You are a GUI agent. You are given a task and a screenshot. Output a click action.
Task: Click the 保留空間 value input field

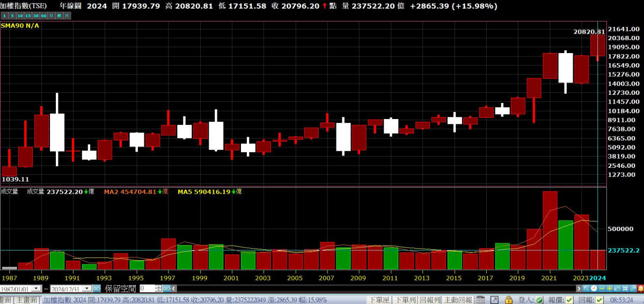(147, 288)
